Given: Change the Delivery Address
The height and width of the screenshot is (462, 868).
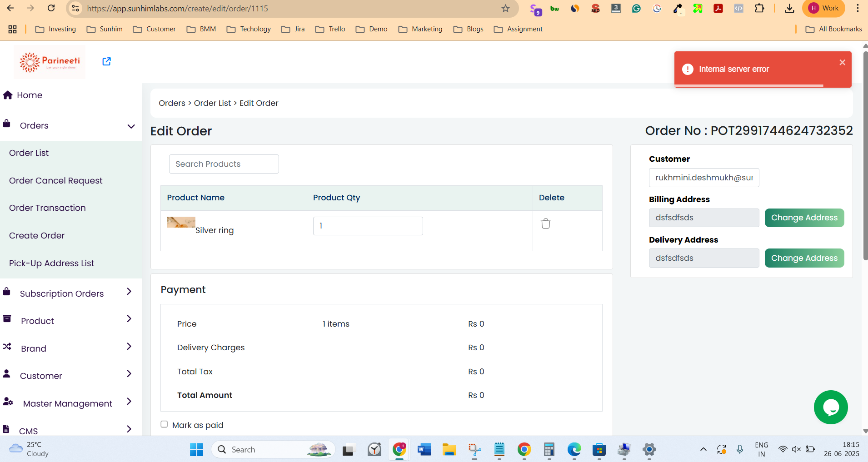Looking at the screenshot, I should pyautogui.click(x=804, y=258).
